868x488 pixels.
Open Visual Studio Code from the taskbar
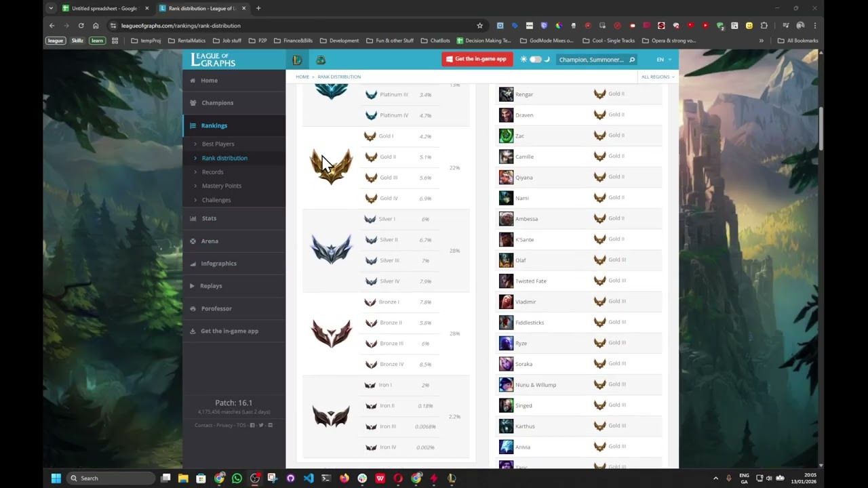point(309,478)
